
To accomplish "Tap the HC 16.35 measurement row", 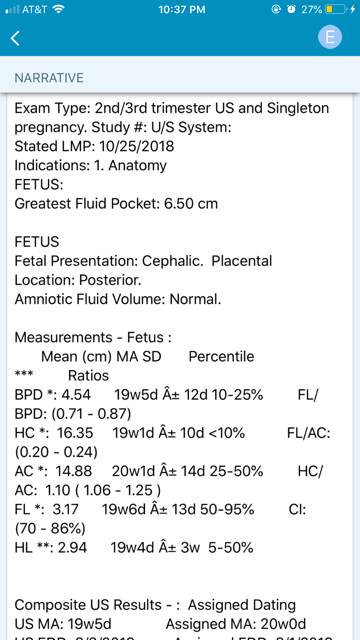I will tap(173, 443).
